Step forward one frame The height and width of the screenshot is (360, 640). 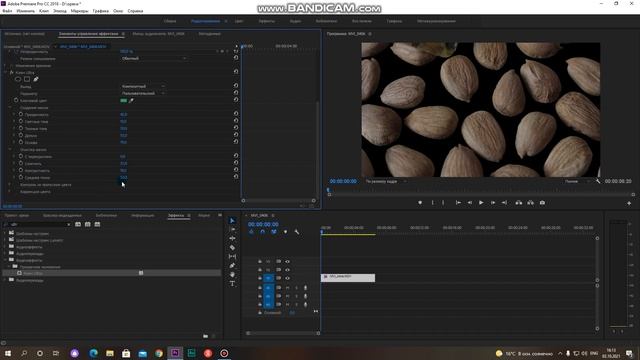[493, 202]
